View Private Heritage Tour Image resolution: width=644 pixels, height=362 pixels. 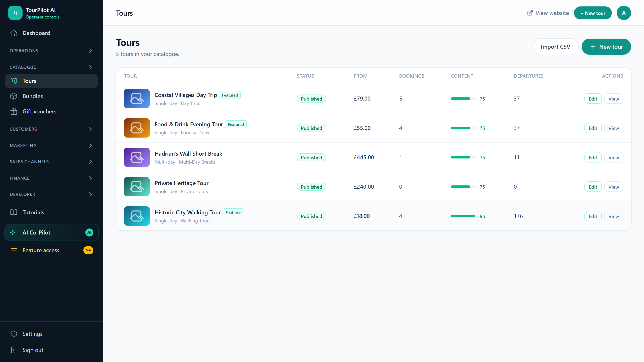pyautogui.click(x=613, y=187)
